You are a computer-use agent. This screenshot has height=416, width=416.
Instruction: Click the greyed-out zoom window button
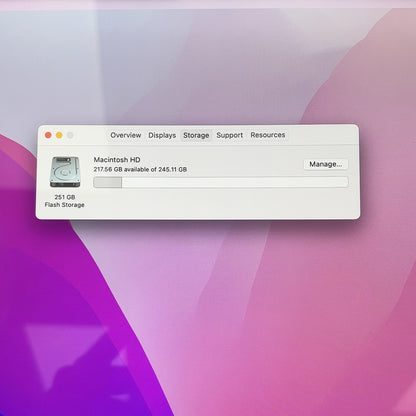70,135
